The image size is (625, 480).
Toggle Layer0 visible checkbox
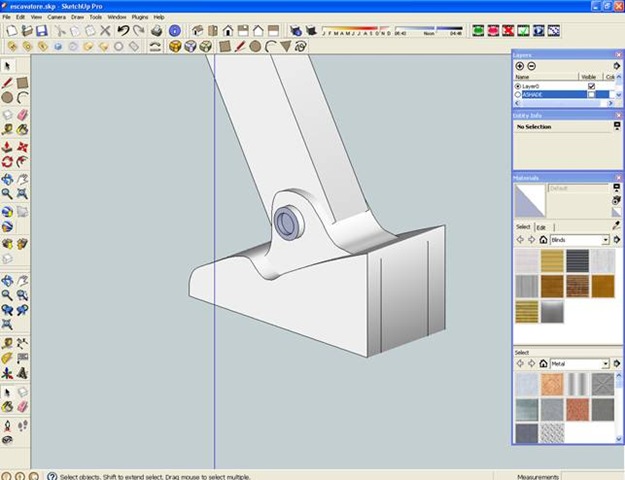point(591,86)
